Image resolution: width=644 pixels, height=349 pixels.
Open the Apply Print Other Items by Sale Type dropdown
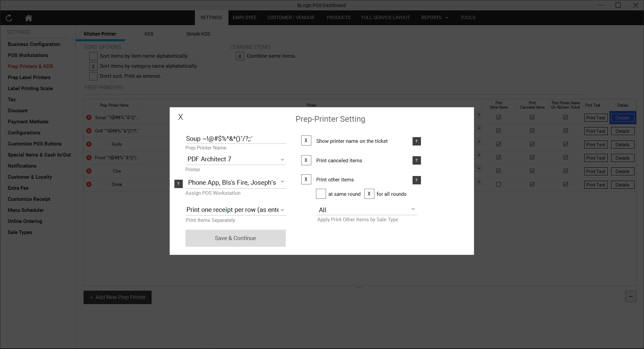coord(366,210)
